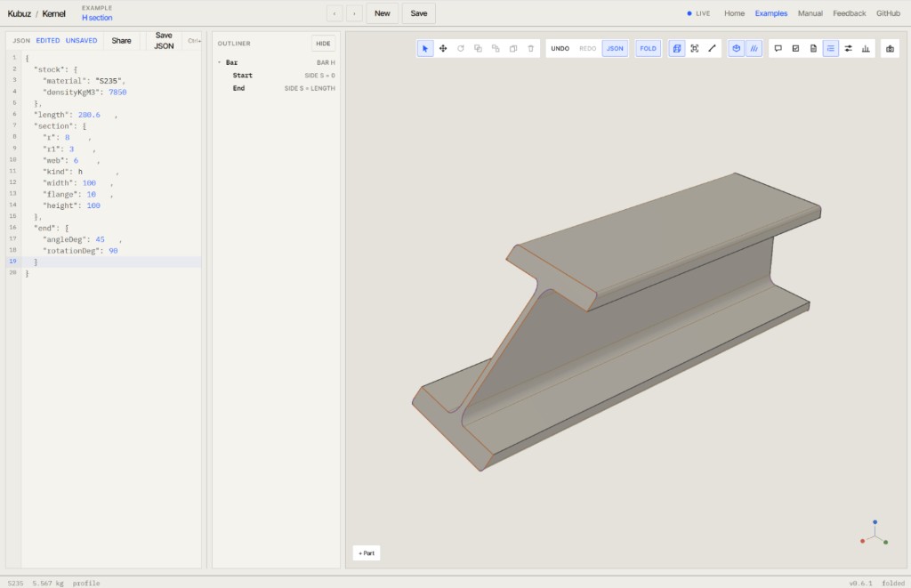Screen dimensions: 911x588
Task: Go to next example arrow
Action: 354,13
